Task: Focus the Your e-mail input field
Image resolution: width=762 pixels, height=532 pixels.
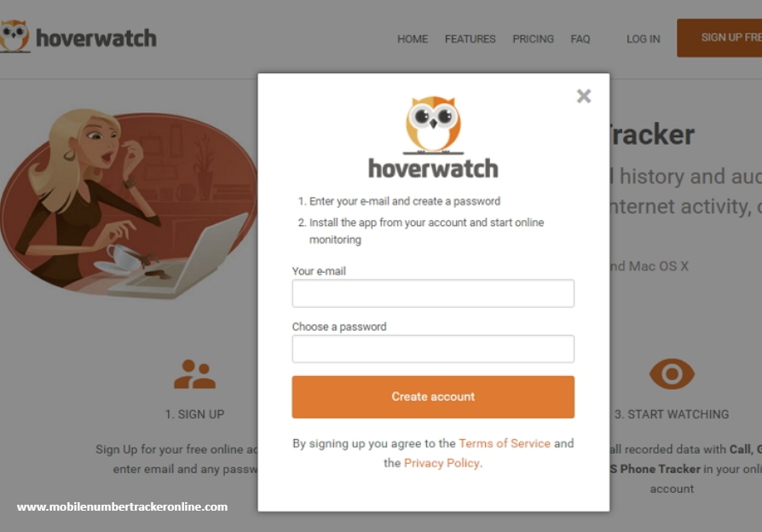Action: pyautogui.click(x=433, y=293)
